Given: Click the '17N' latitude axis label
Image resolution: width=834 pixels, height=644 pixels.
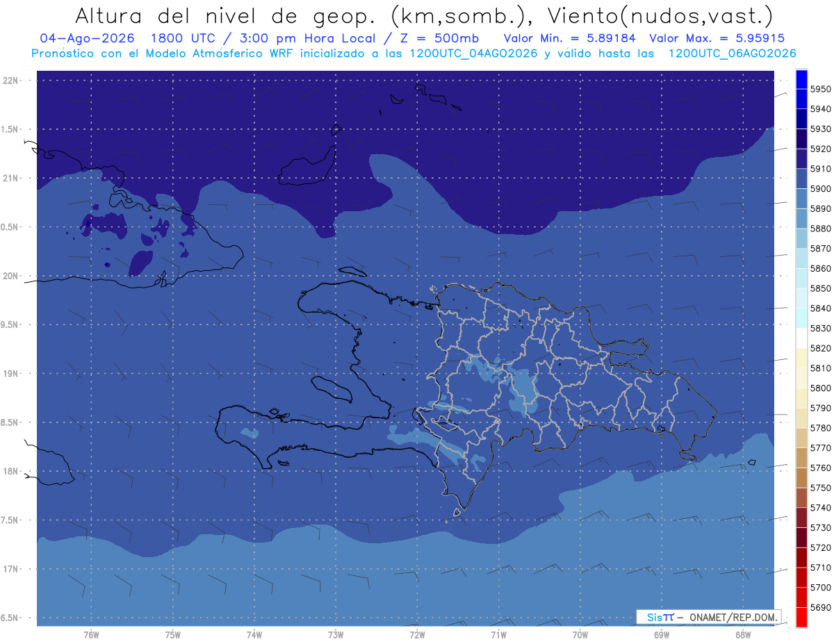Looking at the screenshot, I should tap(12, 568).
